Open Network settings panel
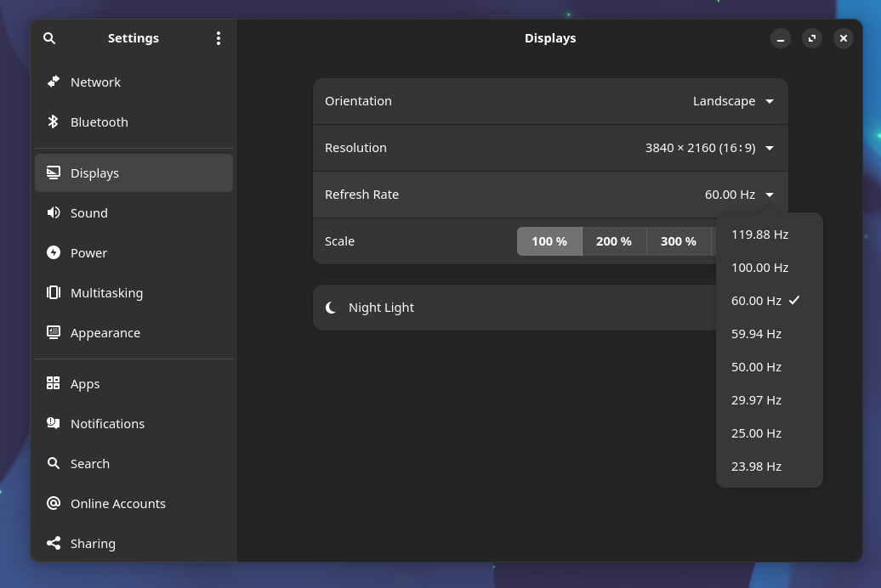Image resolution: width=881 pixels, height=588 pixels. (x=134, y=82)
